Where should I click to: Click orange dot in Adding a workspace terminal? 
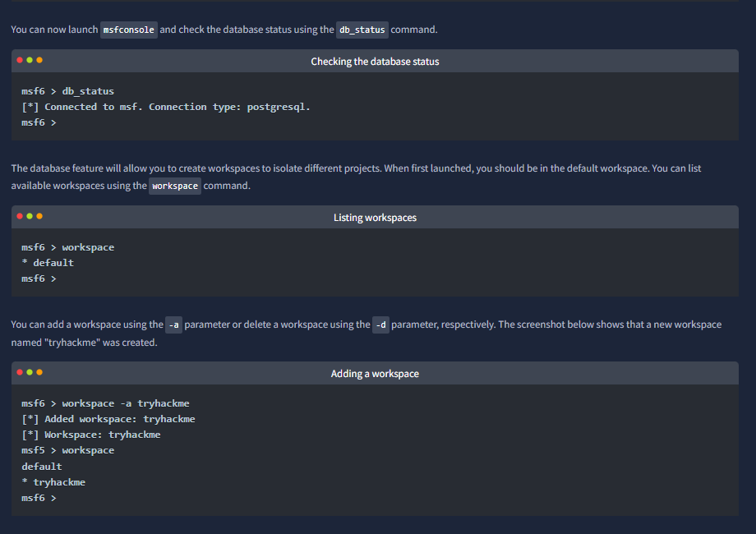pos(39,372)
